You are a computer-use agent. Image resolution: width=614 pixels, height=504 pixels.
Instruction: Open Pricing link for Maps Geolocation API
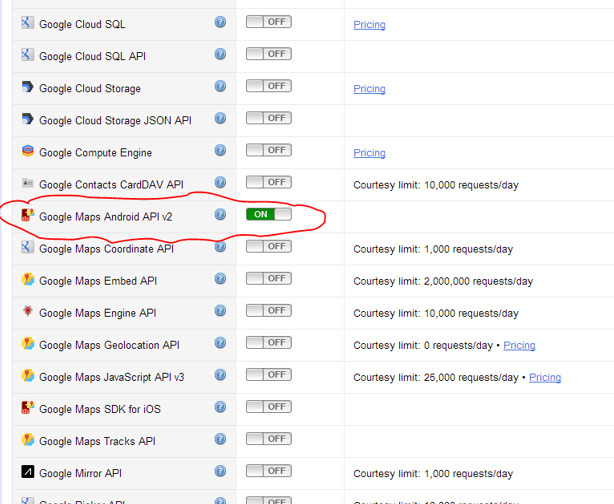(519, 346)
